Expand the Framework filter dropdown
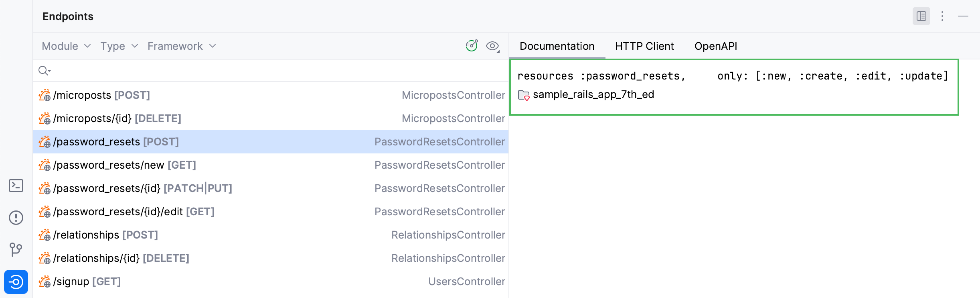The height and width of the screenshot is (298, 980). pyautogui.click(x=182, y=46)
